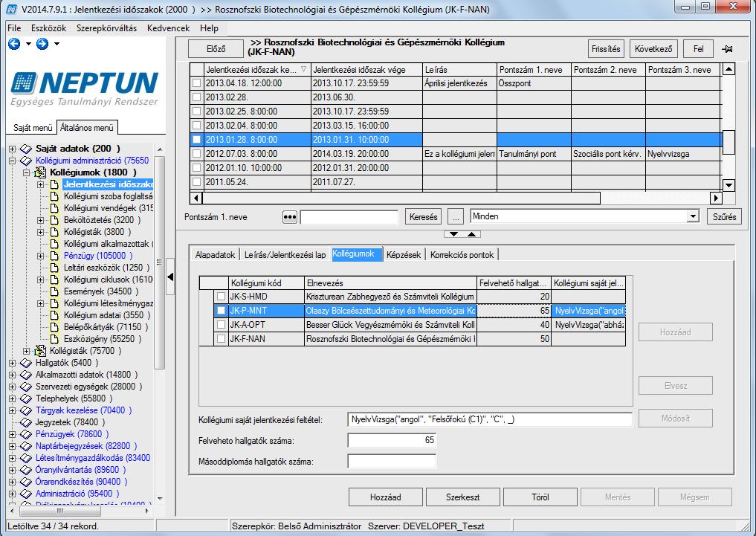Click the Frissítés button
756x536 pixels.
pyautogui.click(x=606, y=49)
